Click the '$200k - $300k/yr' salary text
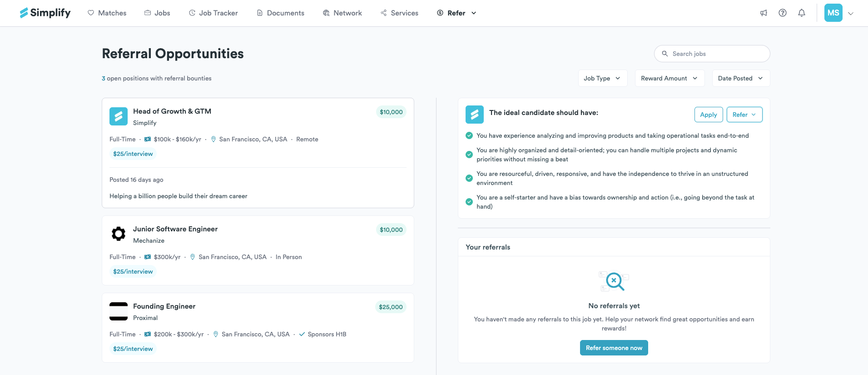 point(179,334)
